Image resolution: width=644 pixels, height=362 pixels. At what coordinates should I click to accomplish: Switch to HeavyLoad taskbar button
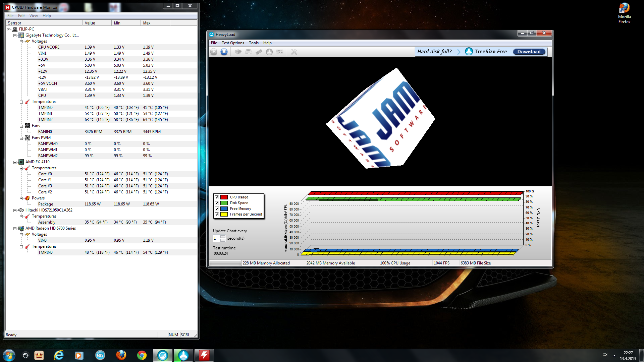pos(163,355)
